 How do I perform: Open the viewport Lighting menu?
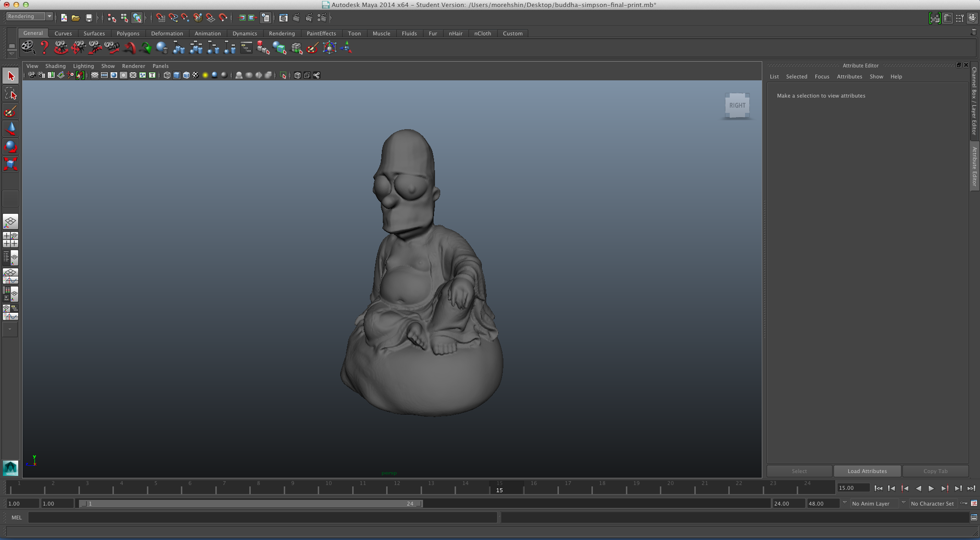coord(83,66)
